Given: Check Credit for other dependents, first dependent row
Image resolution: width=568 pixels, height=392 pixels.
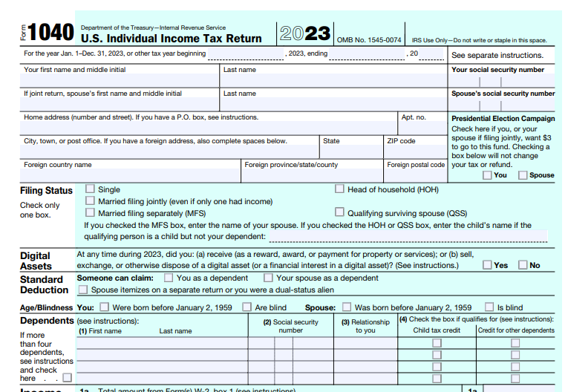Looking at the screenshot, I should tap(515, 343).
